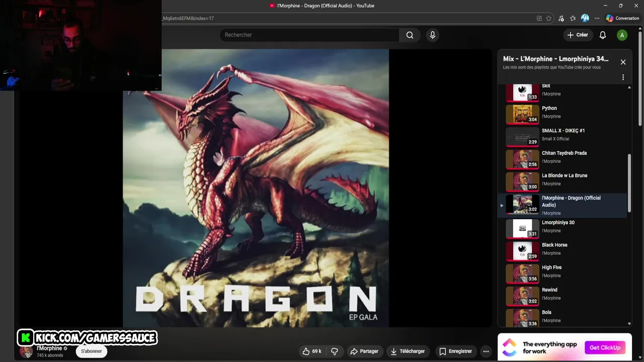This screenshot has width=644, height=362.
Task: Open browser settings ellipsis menu
Action: click(597, 18)
